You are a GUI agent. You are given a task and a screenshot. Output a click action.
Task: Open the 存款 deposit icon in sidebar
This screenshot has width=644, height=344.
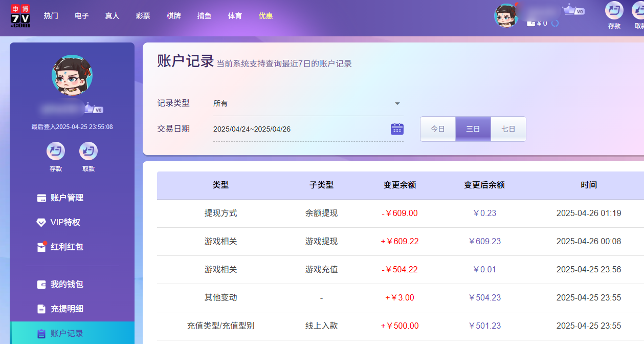pyautogui.click(x=55, y=150)
